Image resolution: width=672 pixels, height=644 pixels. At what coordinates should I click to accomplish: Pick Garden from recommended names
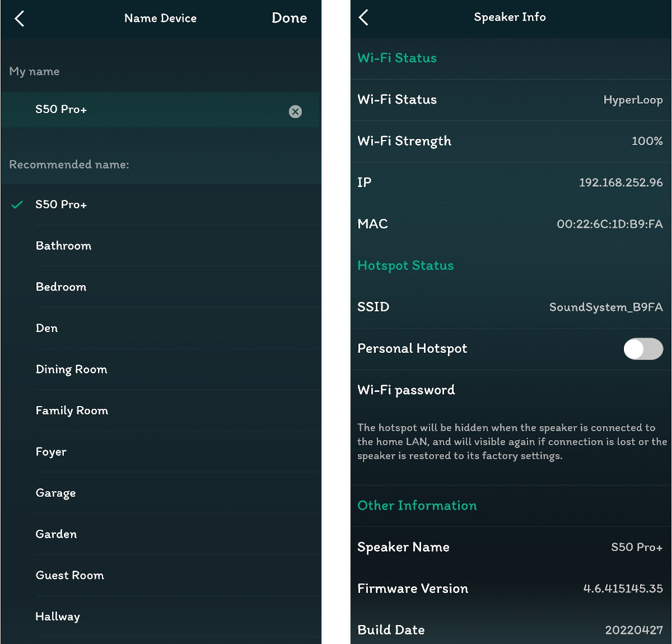coord(161,534)
